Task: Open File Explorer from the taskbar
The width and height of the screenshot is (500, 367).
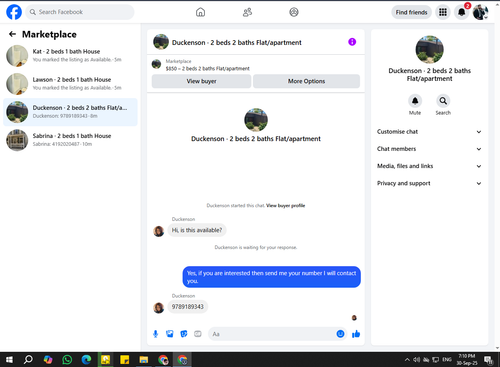Action: click(x=144, y=360)
